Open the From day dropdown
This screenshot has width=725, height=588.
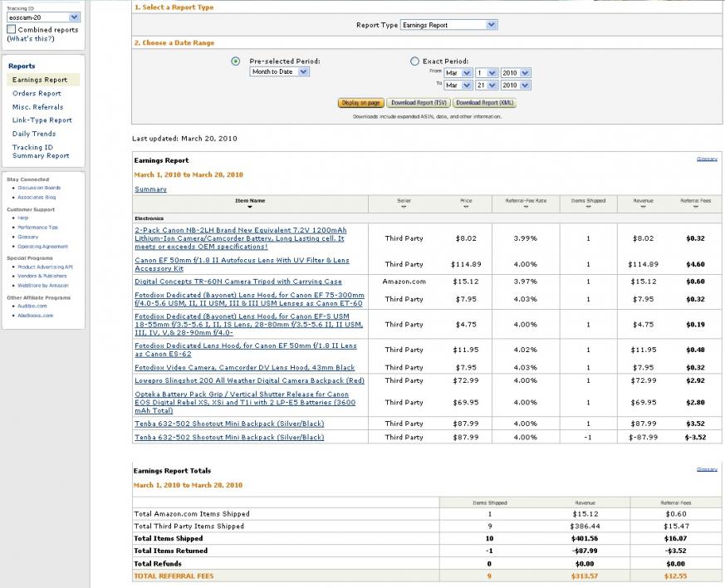487,73
